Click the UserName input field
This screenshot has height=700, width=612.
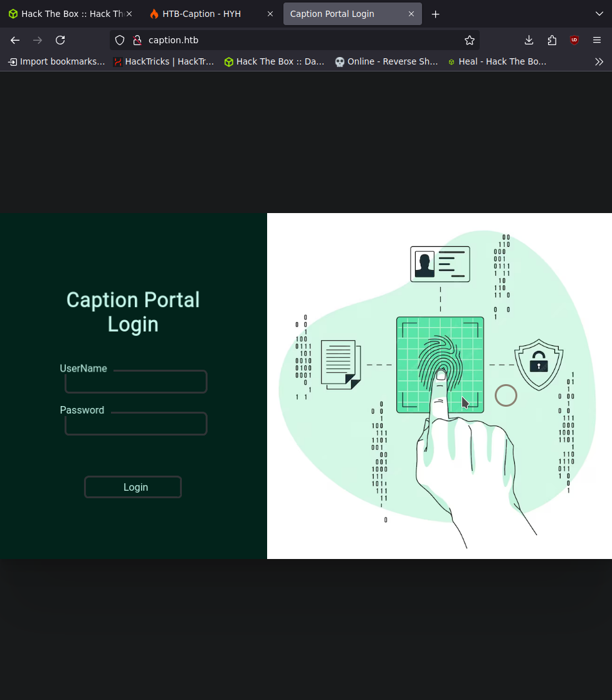pos(136,382)
